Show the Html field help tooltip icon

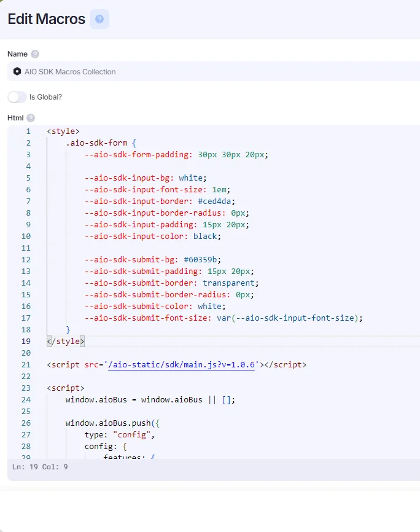tap(31, 118)
